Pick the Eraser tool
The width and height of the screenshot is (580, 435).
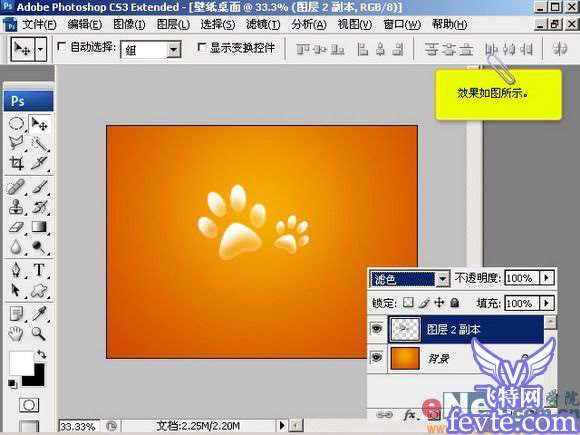16,226
